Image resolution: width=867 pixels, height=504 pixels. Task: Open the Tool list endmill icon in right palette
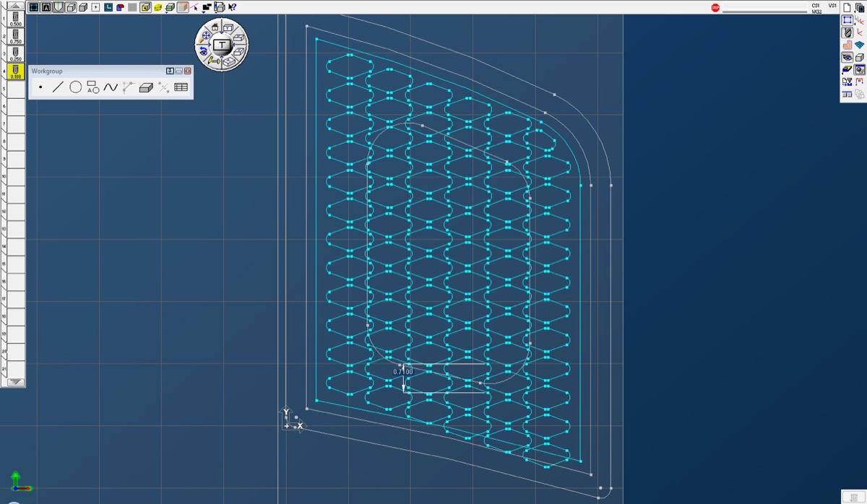click(x=847, y=32)
